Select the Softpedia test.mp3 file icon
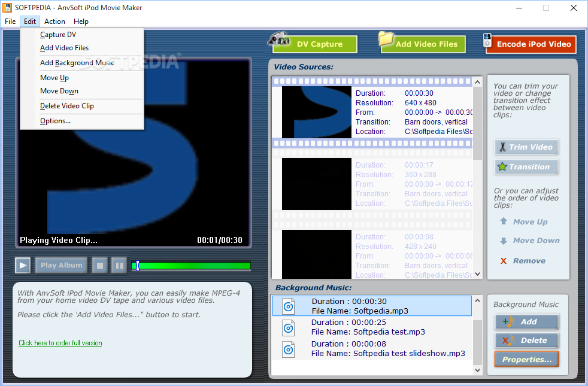The height and width of the screenshot is (386, 588). (x=288, y=328)
